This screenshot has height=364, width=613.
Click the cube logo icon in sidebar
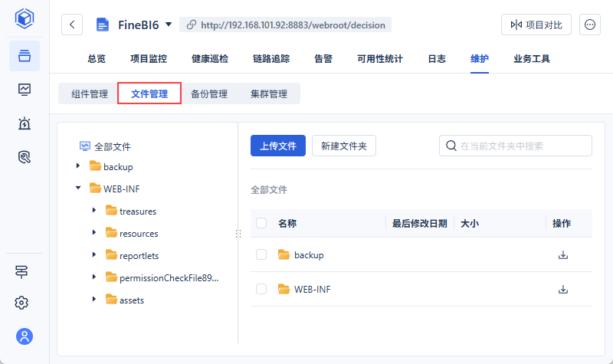[25, 18]
